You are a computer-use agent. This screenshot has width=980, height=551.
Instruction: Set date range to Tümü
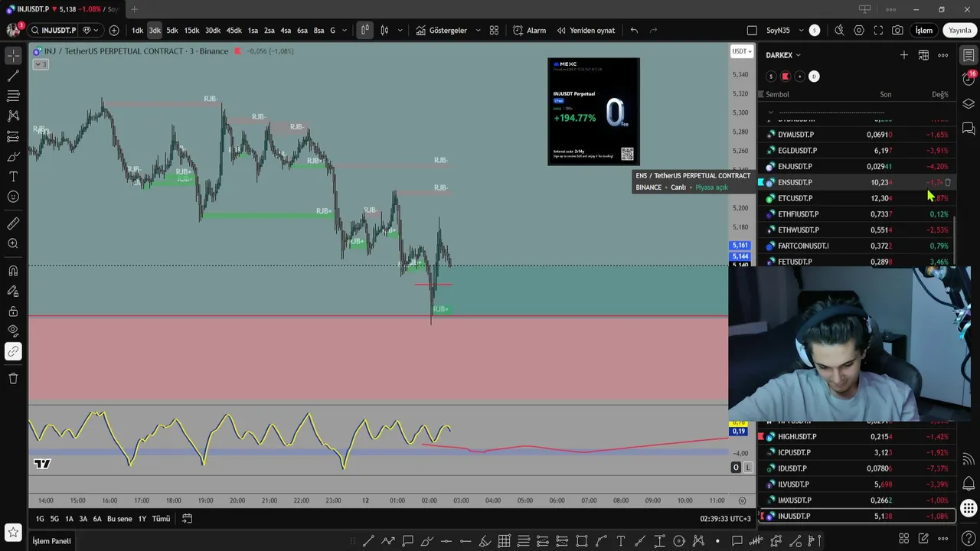[161, 519]
